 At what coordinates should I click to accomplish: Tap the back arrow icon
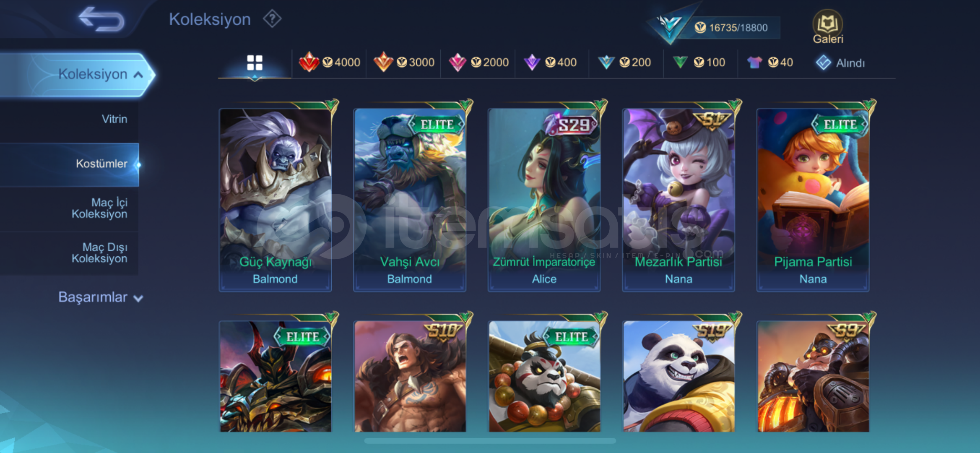click(101, 18)
